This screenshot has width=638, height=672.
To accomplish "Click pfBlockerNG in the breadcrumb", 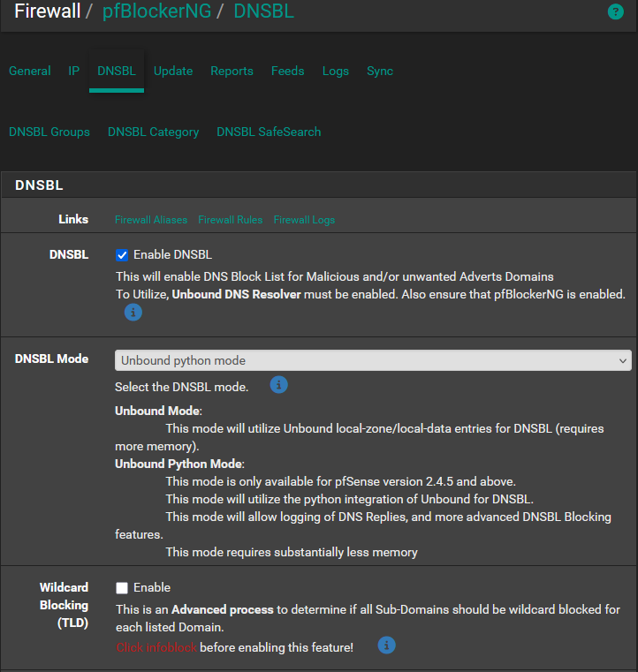I will 157,11.
